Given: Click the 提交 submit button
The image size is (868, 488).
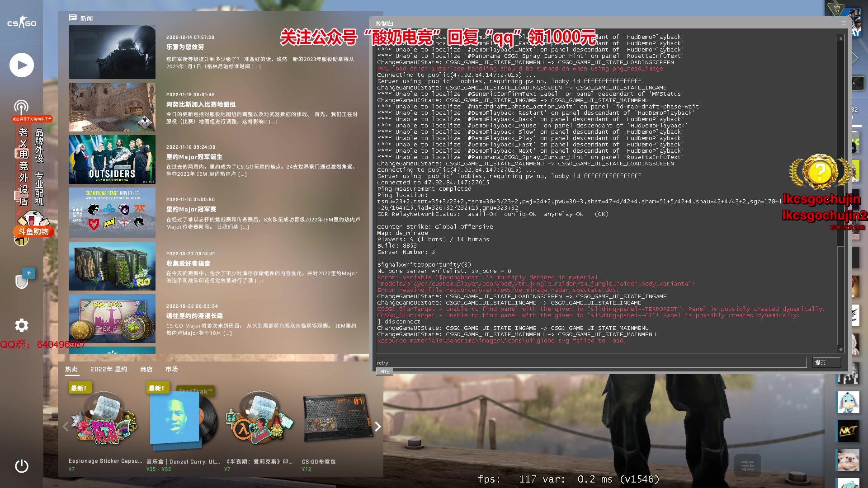Looking at the screenshot, I should (x=826, y=362).
